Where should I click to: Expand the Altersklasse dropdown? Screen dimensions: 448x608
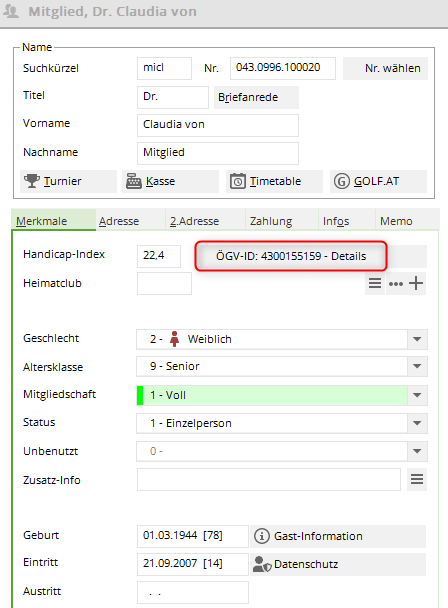[x=417, y=366]
